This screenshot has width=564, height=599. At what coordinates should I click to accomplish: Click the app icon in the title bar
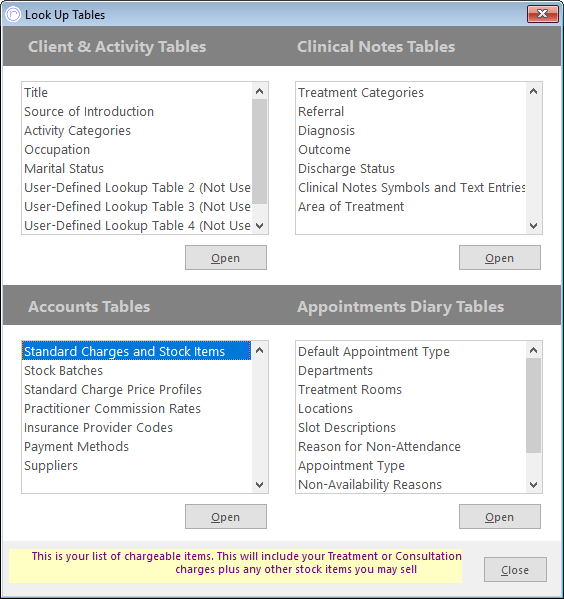pos(13,15)
